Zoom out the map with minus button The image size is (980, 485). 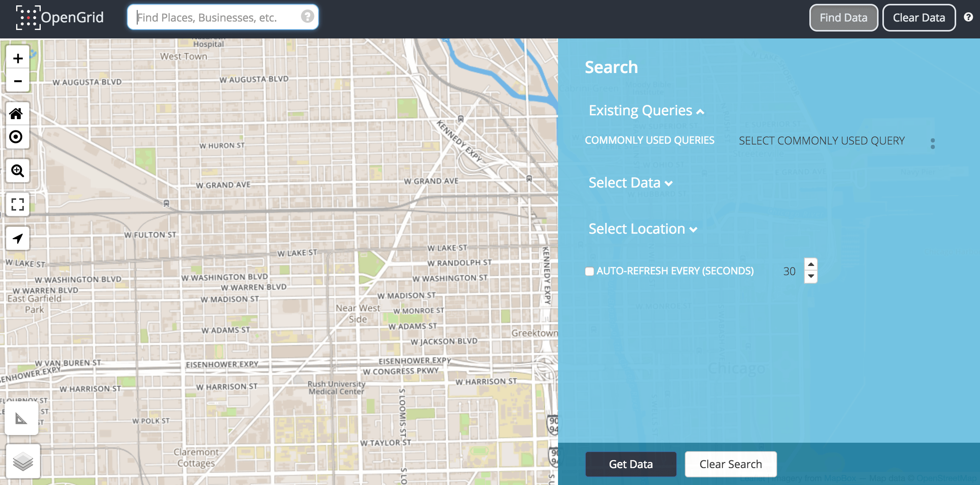click(18, 81)
